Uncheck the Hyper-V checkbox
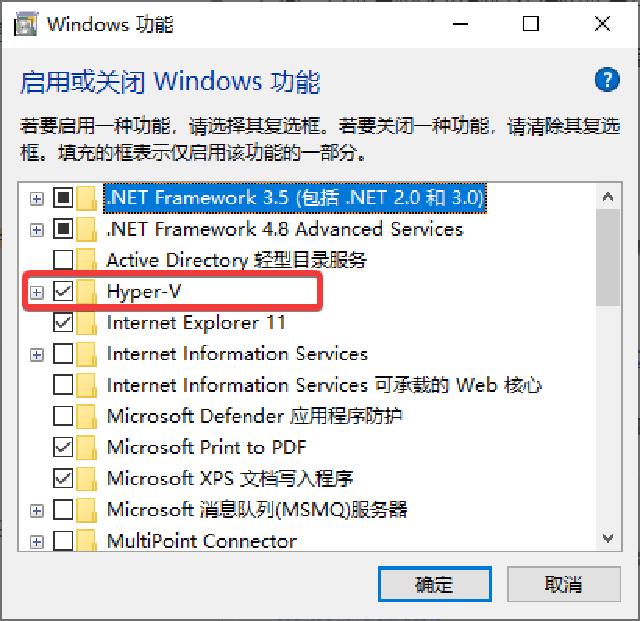Screen dimensions: 640x621 pos(63,292)
